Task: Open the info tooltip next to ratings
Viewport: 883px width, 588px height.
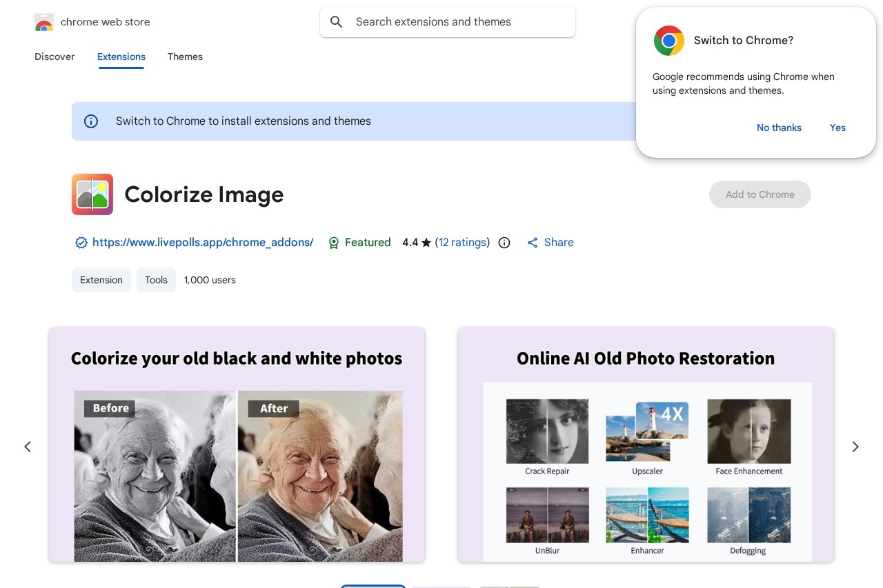Action: (504, 243)
